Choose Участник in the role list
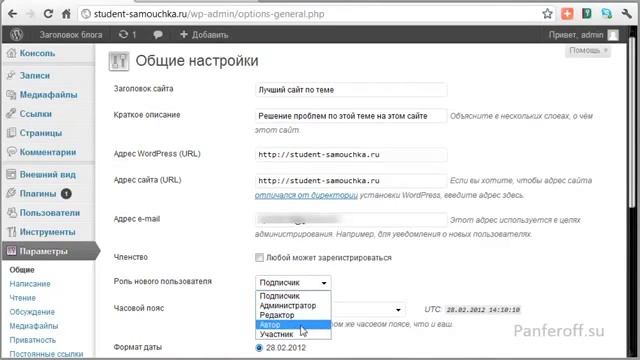The width and height of the screenshot is (640, 360). pos(293,334)
